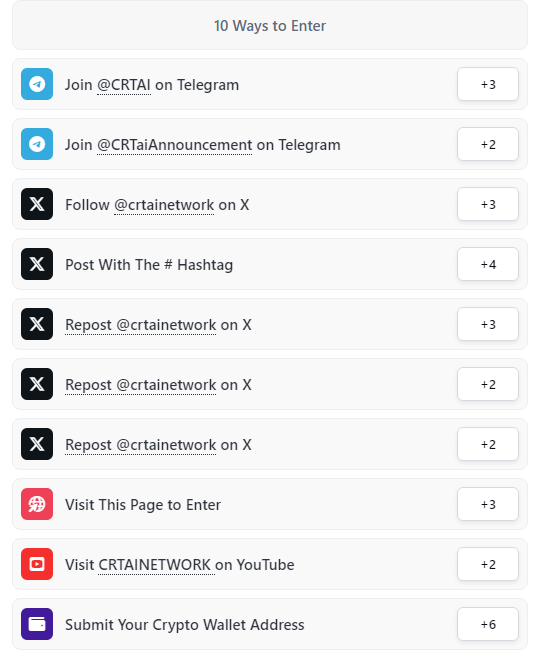540x658 pixels.
Task: Click the +6 wallet address button
Action: coord(488,624)
